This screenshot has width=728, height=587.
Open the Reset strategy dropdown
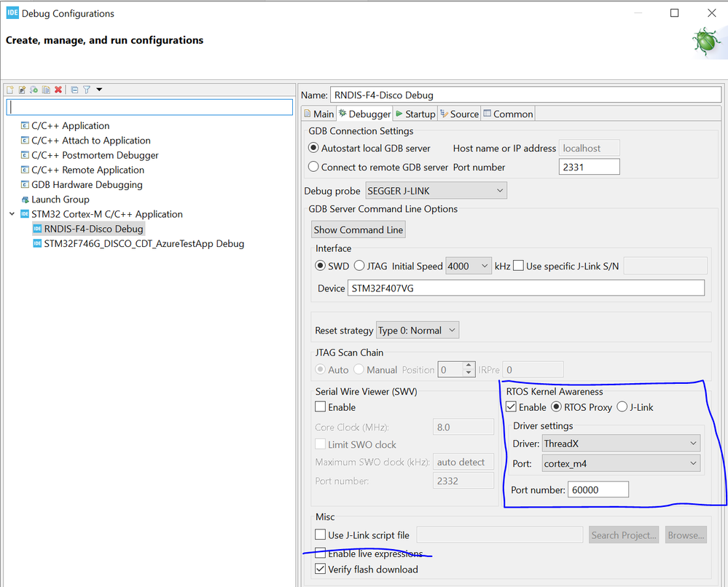coord(418,331)
